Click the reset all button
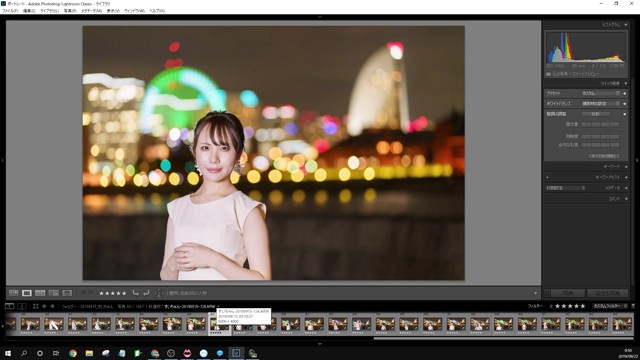The image size is (640, 360). (x=604, y=156)
